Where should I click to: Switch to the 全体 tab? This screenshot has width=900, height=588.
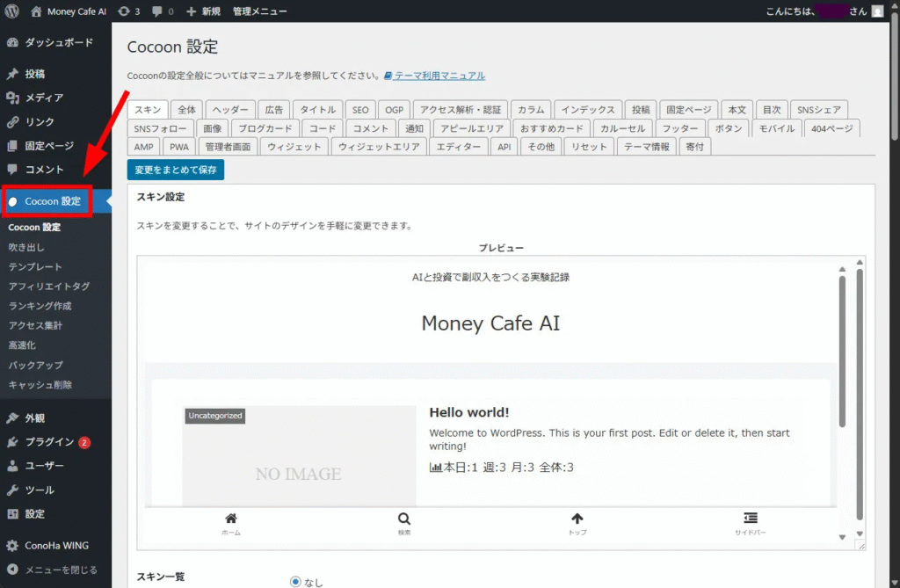click(x=186, y=110)
